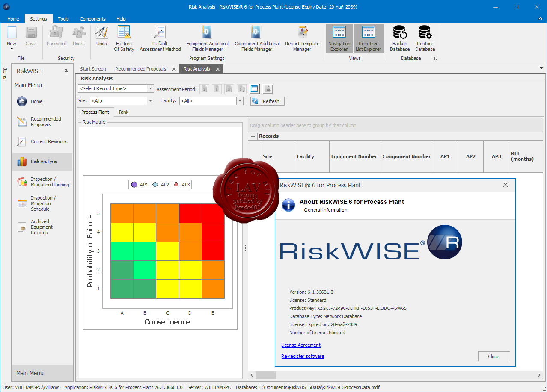This screenshot has width=547, height=392.
Task: Click the New file icon in the ribbon
Action: click(x=12, y=33)
